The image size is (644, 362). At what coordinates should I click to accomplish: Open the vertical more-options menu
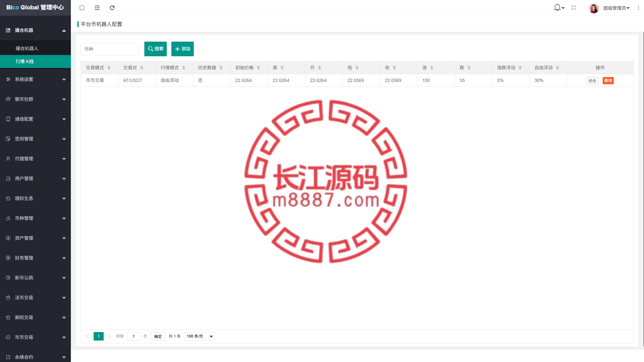(638, 8)
